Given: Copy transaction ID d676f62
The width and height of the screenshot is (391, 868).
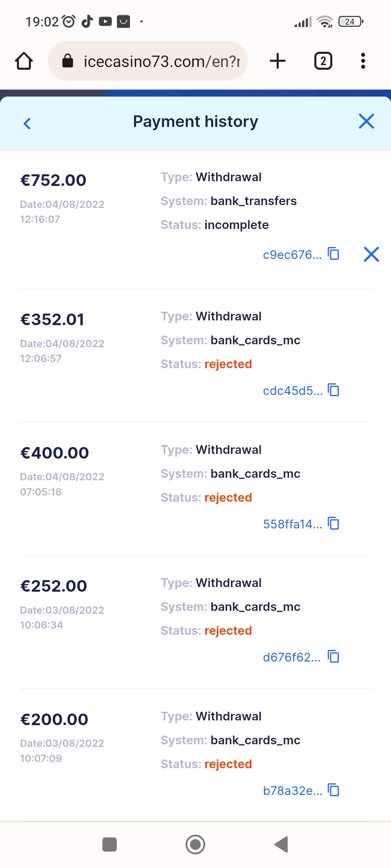Looking at the screenshot, I should click(x=333, y=656).
